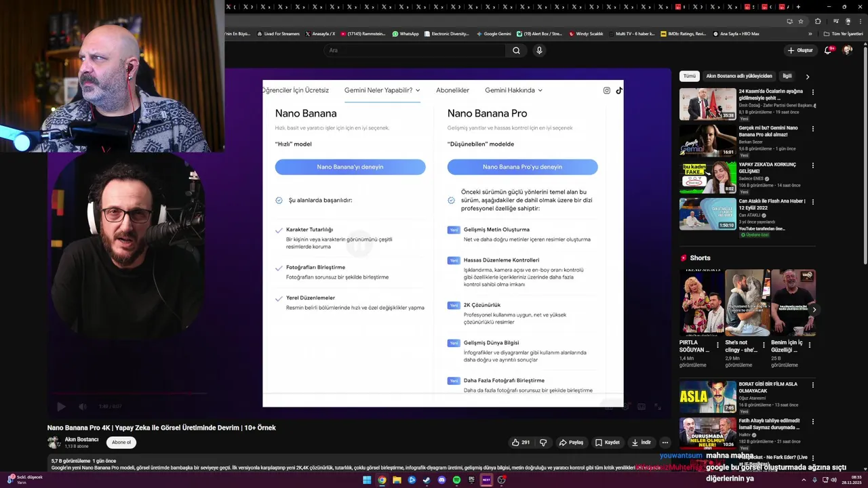Click Nano Banana Pro'yu deneyin button
Viewport: 868px width, 488px height.
[522, 167]
